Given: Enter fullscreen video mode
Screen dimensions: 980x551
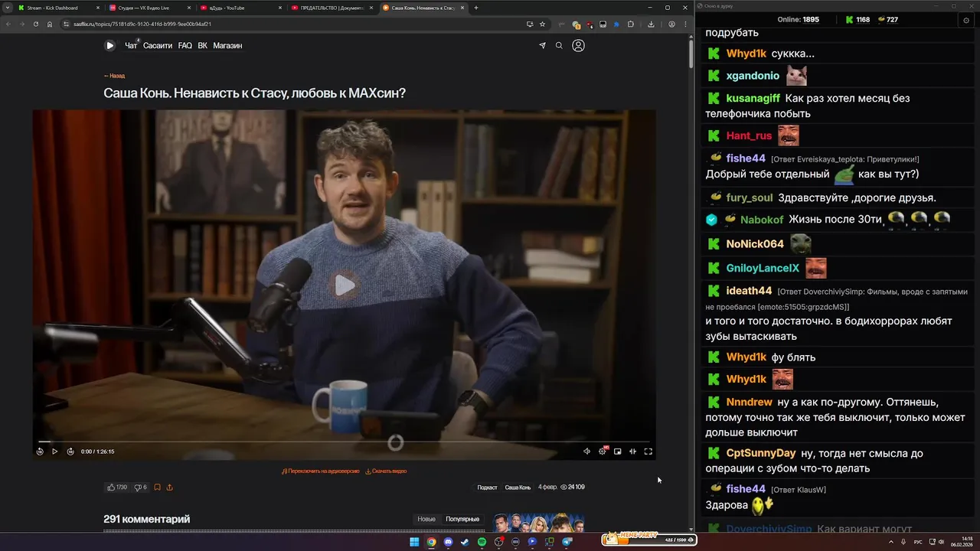Looking at the screenshot, I should coord(648,452).
